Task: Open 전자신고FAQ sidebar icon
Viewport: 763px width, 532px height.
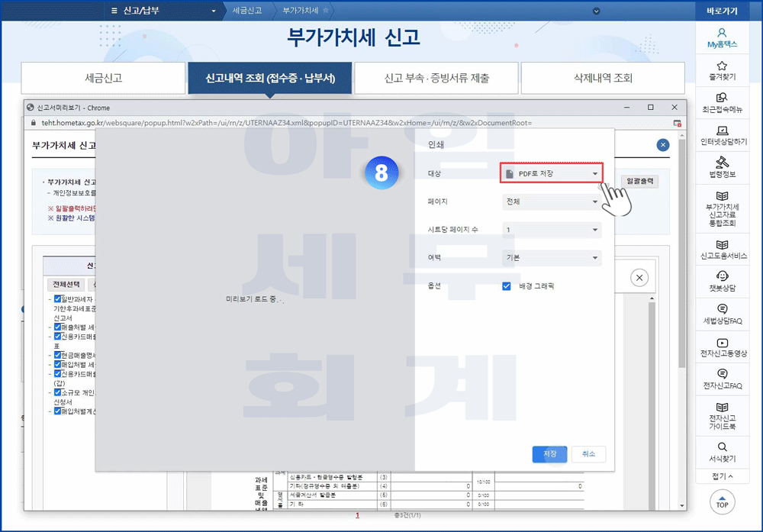Action: coord(722,379)
